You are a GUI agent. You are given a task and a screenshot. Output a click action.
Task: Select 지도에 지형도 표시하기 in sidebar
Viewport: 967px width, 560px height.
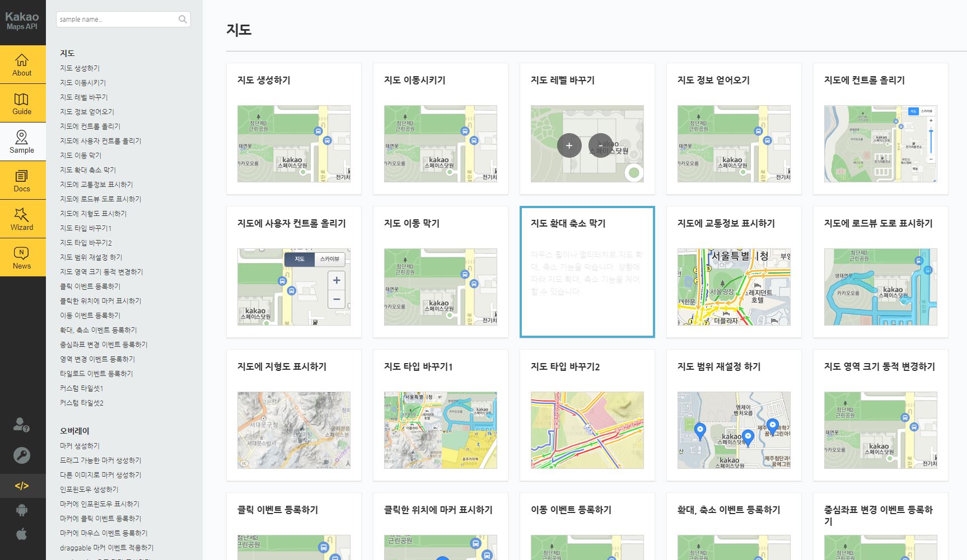pyautogui.click(x=94, y=214)
